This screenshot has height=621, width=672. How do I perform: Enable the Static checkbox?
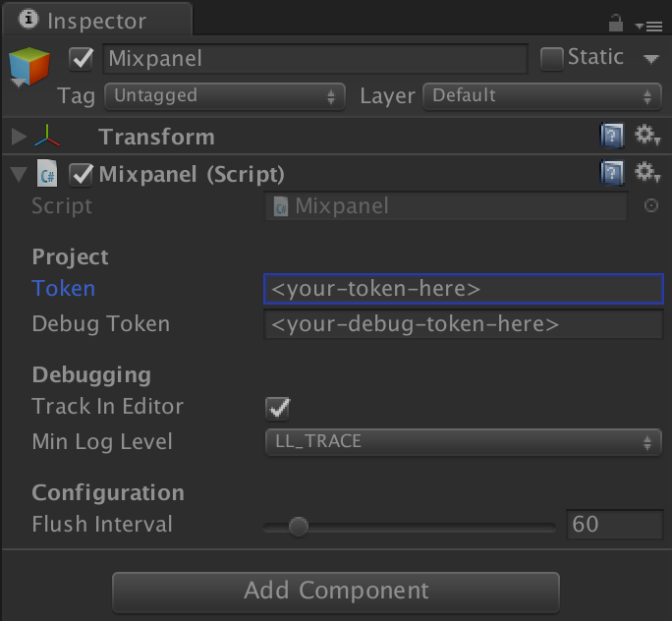(552, 58)
